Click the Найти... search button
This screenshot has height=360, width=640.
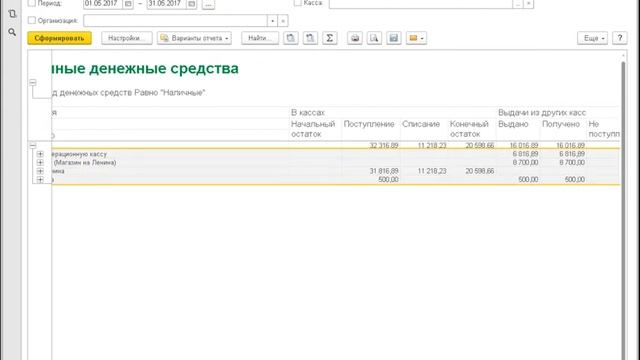[x=260, y=38]
